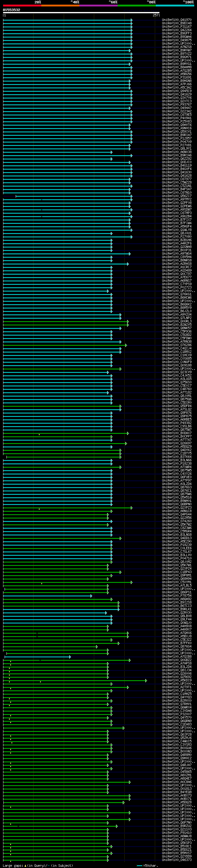Click the green ~80% identity color bar
Image resolution: width=197 pixels, height=868 pixels.
pos(137,6)
